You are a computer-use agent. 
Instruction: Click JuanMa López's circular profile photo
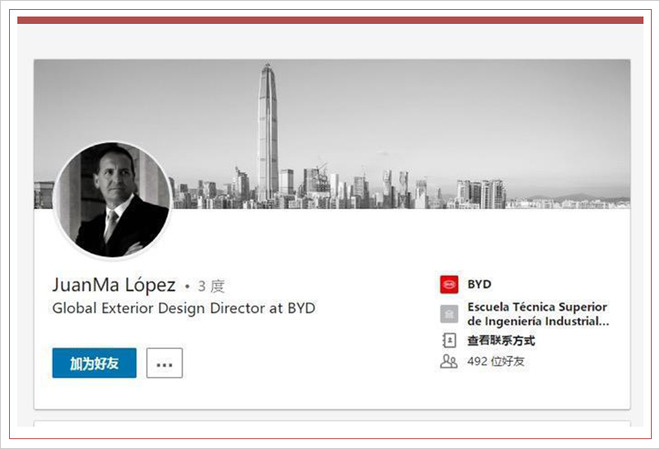tap(113, 200)
